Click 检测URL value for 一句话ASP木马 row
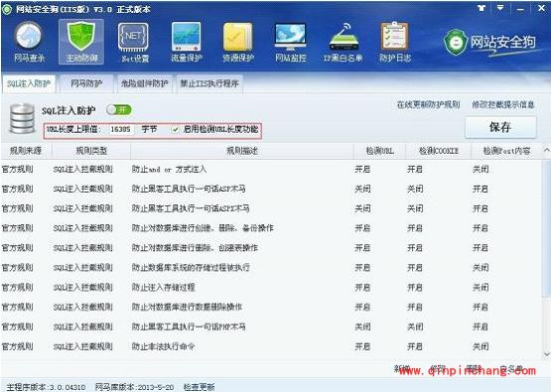This screenshot has height=392, width=551. pos(362,189)
